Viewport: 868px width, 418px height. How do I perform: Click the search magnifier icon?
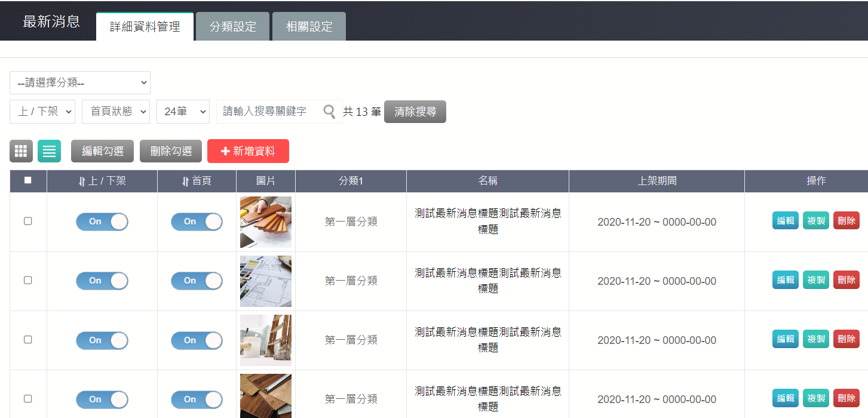(329, 112)
